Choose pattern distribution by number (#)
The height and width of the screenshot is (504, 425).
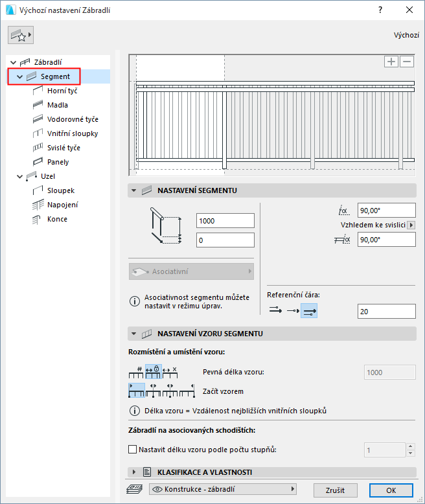pyautogui.click(x=136, y=372)
